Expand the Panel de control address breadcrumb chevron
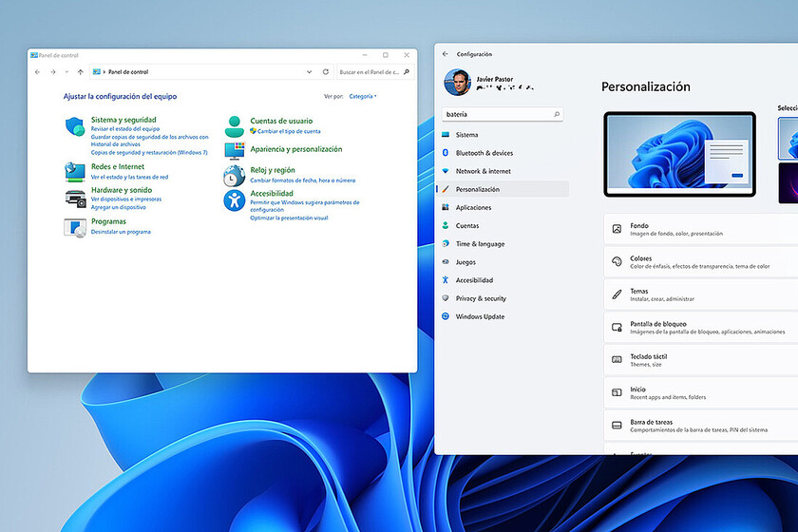 [x=104, y=72]
